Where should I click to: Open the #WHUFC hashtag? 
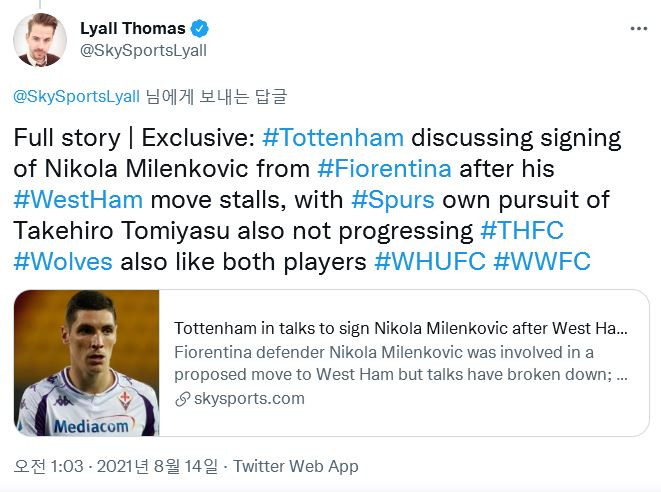(430, 261)
